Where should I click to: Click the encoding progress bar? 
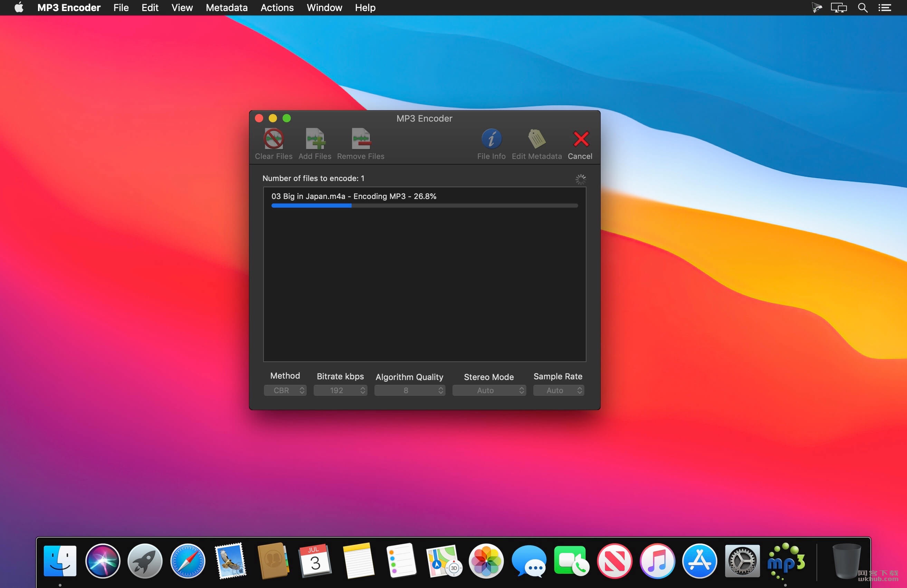[x=424, y=206]
